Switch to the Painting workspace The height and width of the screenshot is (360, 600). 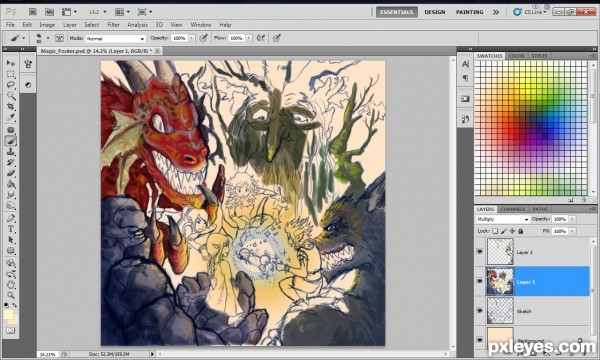pos(470,12)
